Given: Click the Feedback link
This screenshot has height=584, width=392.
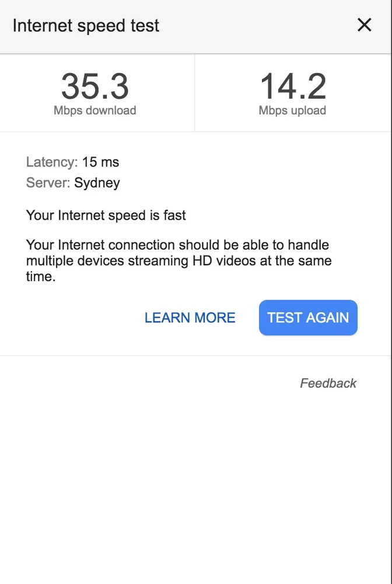Looking at the screenshot, I should pos(328,383).
